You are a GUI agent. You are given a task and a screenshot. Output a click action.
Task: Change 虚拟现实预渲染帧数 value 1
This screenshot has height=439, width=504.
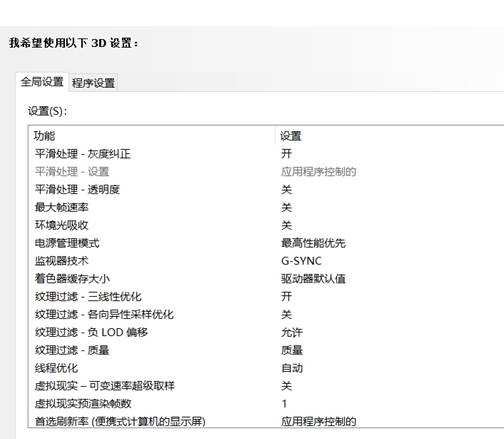(x=284, y=404)
